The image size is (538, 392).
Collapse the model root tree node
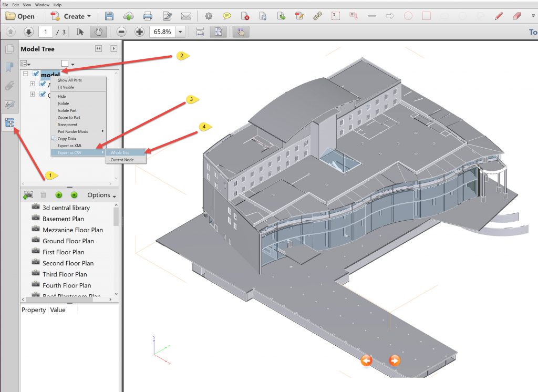[26, 74]
